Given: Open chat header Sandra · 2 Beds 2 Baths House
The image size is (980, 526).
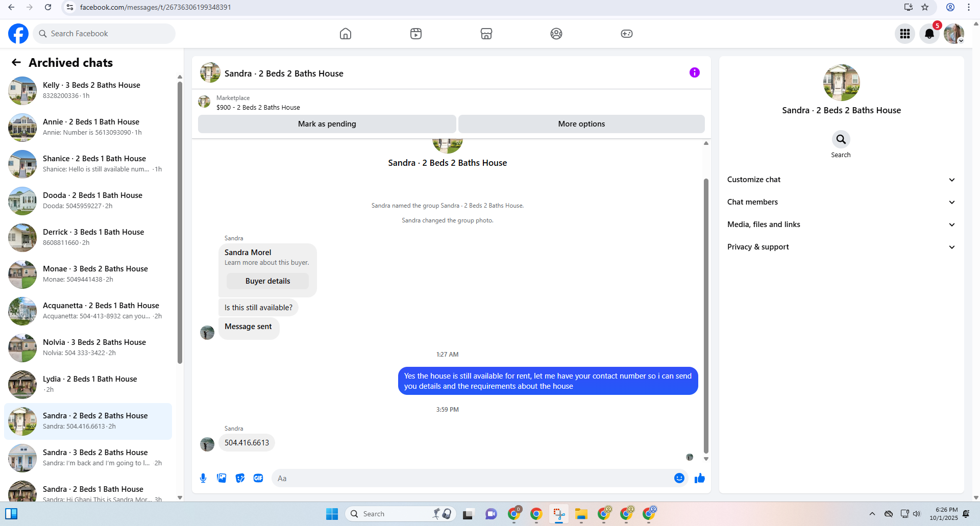Looking at the screenshot, I should 284,73.
